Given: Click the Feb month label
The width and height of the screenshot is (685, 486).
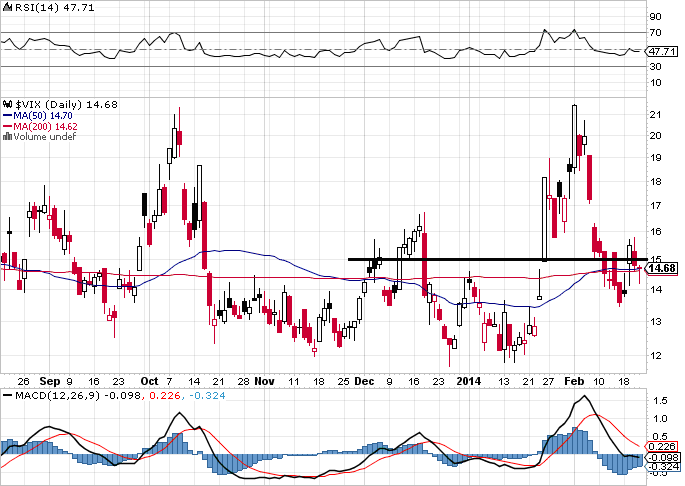Looking at the screenshot, I should [574, 382].
